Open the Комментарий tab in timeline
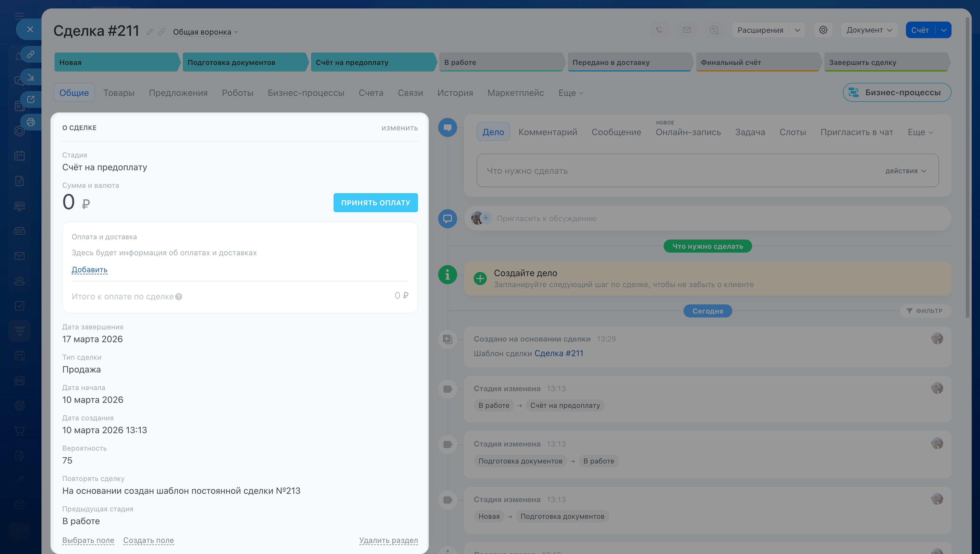 coord(548,132)
